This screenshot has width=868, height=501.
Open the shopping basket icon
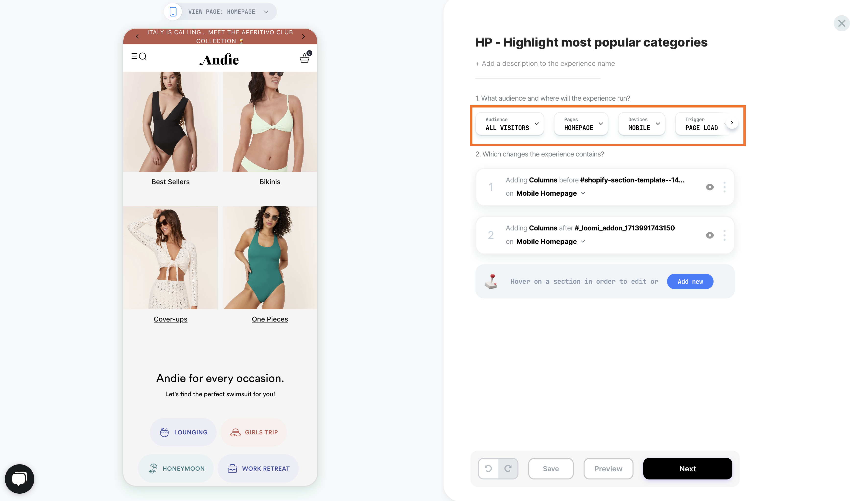pyautogui.click(x=305, y=57)
